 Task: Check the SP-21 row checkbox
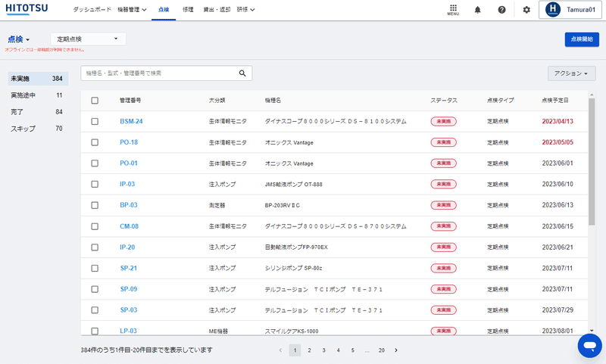95,269
